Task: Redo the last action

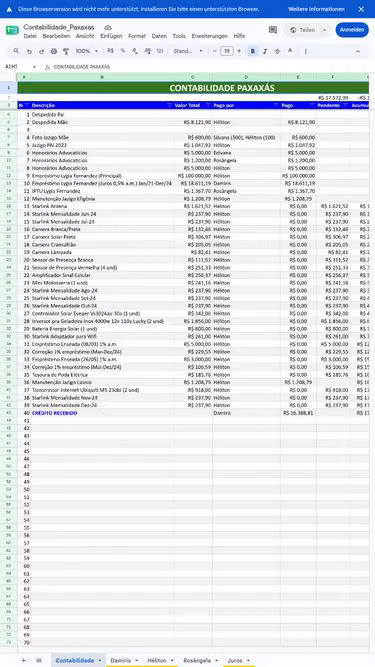Action: click(x=41, y=51)
